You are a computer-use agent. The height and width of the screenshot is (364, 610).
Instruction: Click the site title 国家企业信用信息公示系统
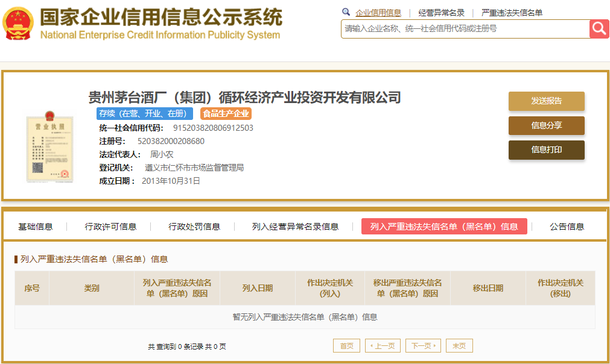(x=161, y=17)
